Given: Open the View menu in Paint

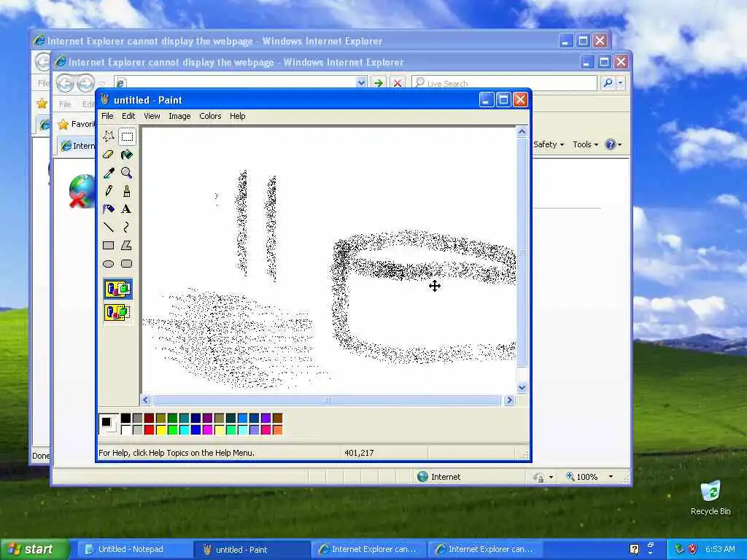Looking at the screenshot, I should (152, 116).
